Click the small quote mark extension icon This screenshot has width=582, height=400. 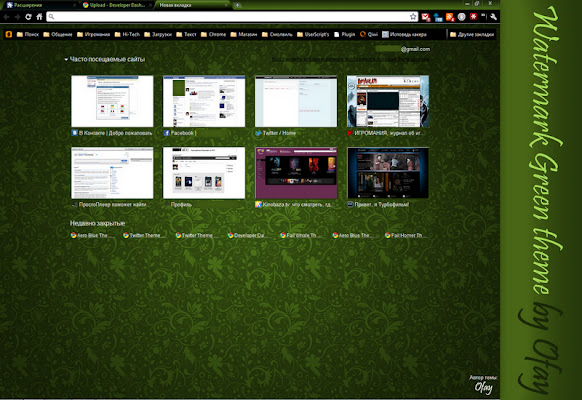483,16
